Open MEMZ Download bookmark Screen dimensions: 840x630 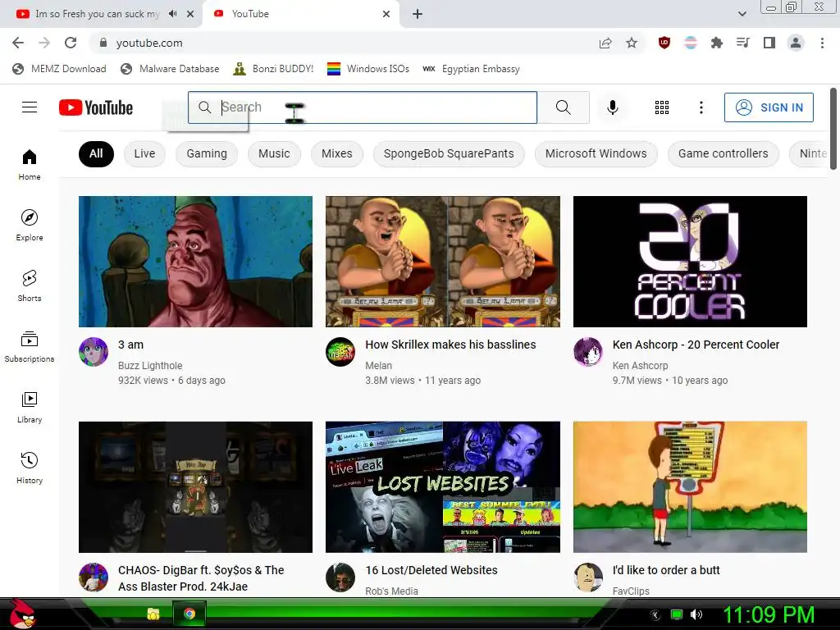click(59, 69)
